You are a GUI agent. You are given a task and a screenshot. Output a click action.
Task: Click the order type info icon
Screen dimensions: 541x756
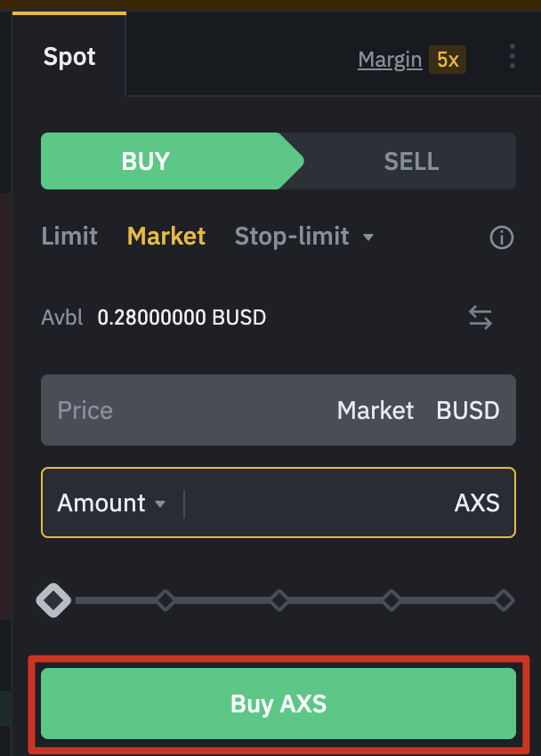pos(502,237)
